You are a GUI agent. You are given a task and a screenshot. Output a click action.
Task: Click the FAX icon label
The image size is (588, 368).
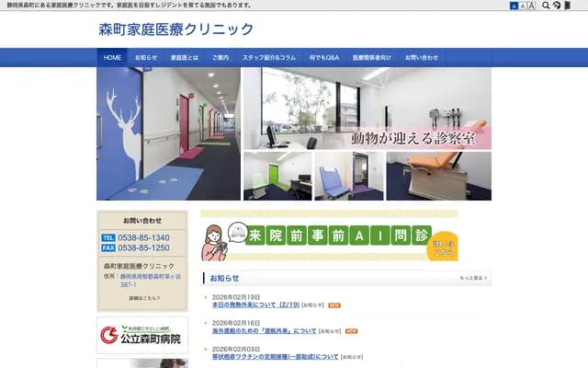pyautogui.click(x=108, y=248)
